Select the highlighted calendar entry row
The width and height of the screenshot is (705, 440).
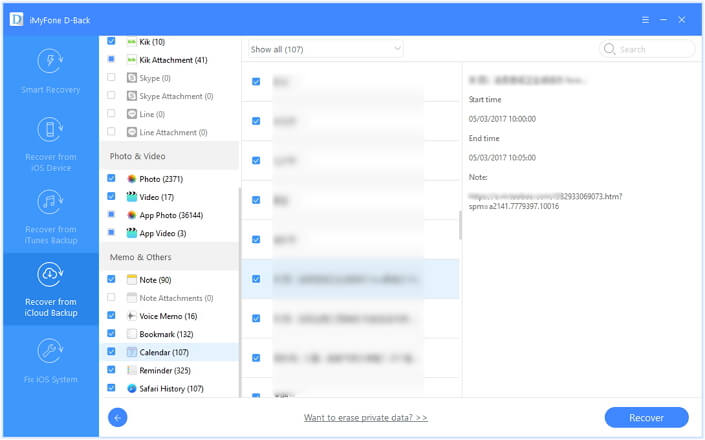[x=350, y=279]
